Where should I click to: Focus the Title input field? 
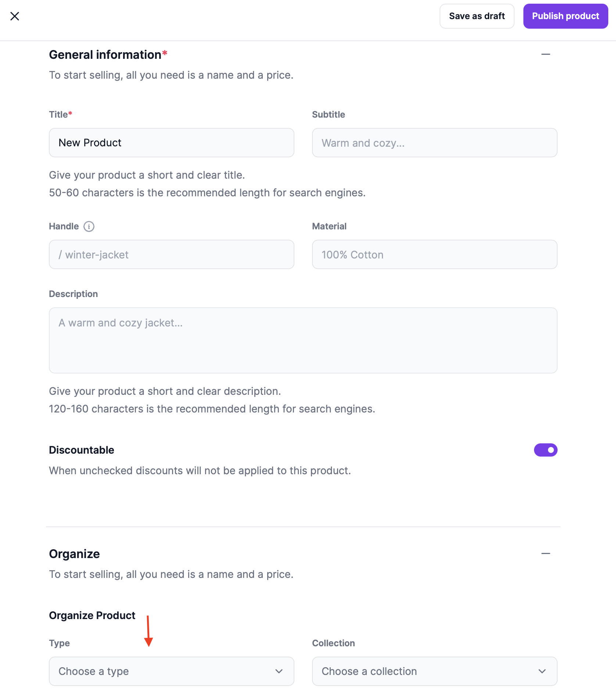pos(171,143)
